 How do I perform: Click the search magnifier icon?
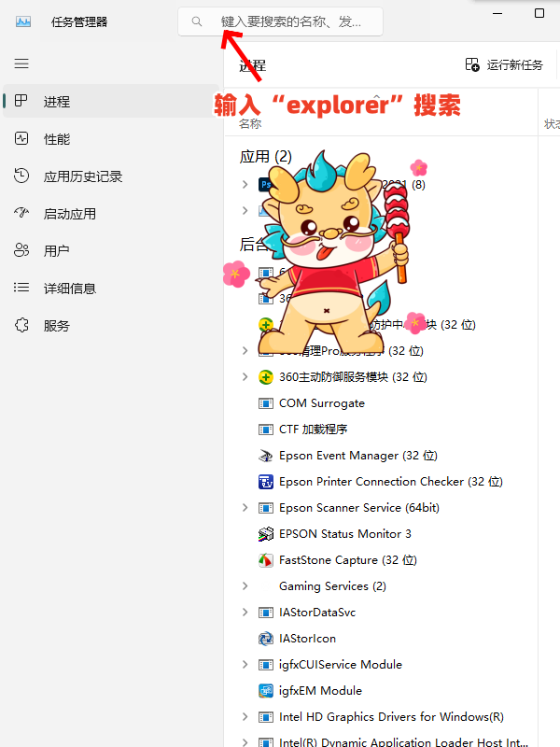197,21
